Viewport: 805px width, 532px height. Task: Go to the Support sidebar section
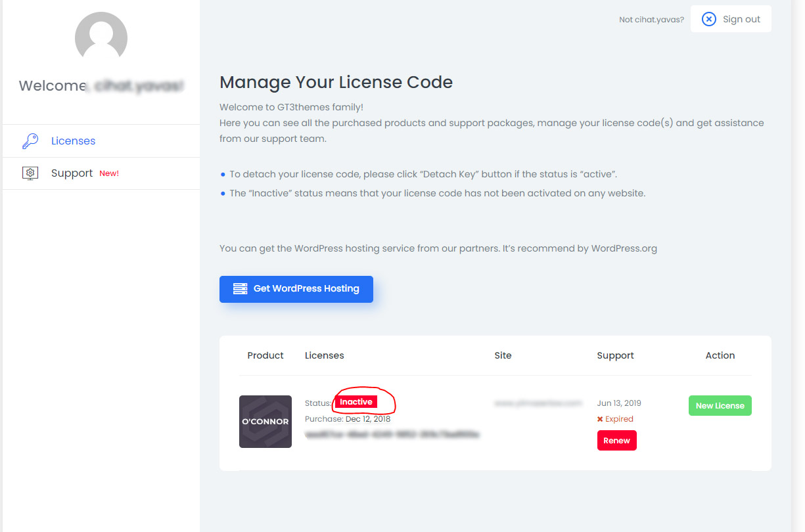[72, 173]
